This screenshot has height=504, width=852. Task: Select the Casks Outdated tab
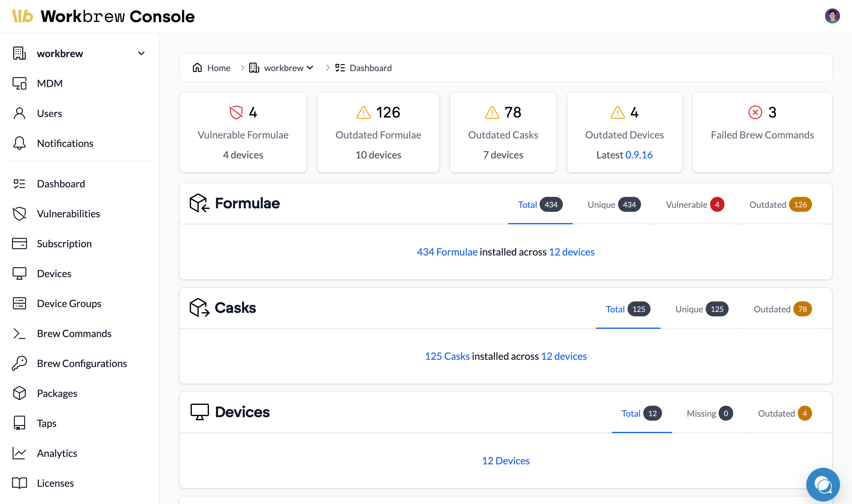(x=782, y=309)
